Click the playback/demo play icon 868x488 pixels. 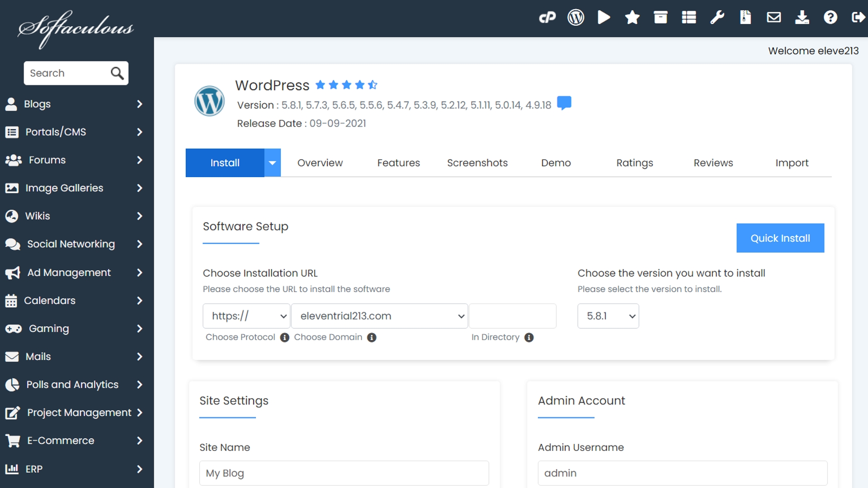(604, 18)
